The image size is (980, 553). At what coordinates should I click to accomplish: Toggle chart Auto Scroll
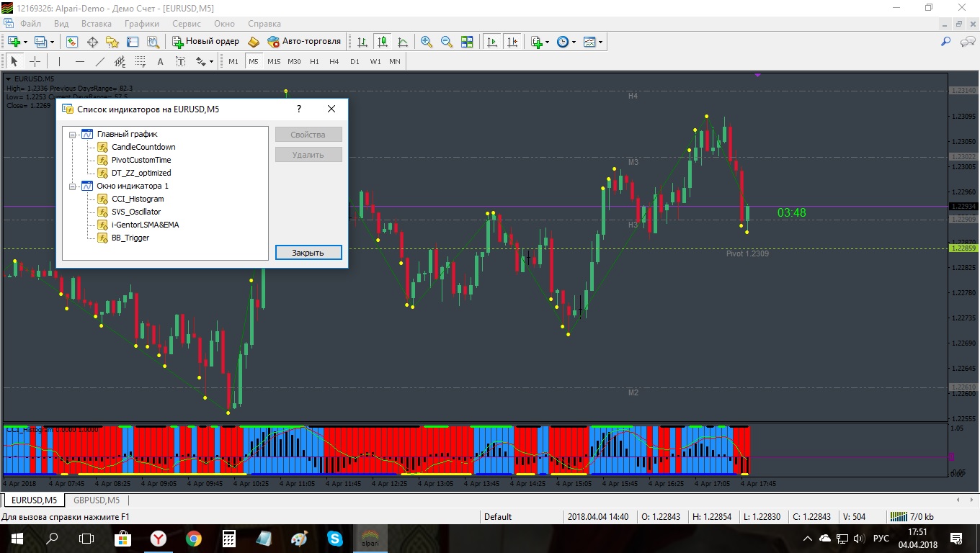coord(492,42)
